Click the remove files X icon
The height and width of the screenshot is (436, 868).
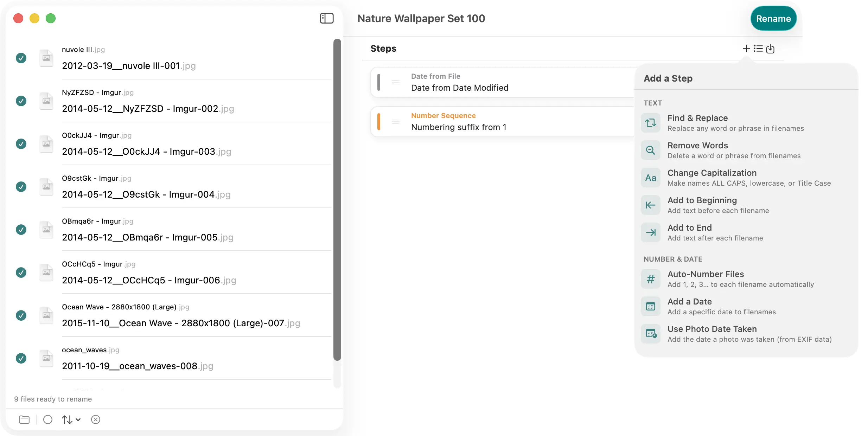pos(96,419)
